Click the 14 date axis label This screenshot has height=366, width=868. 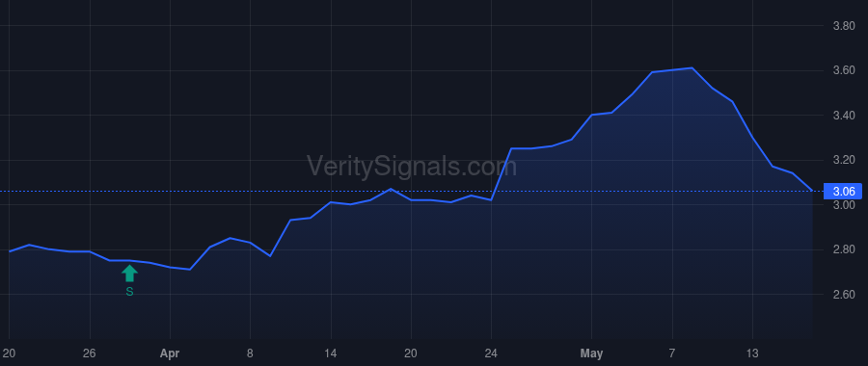pos(331,353)
